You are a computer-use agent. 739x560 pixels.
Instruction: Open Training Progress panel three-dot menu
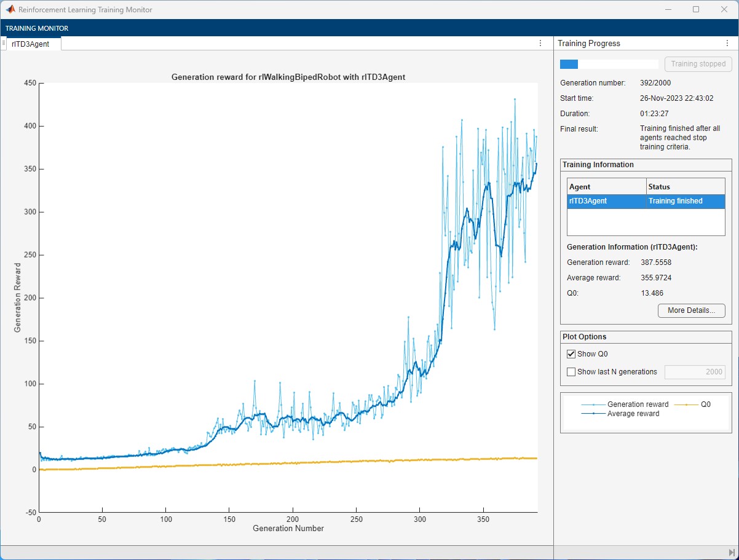coord(727,43)
